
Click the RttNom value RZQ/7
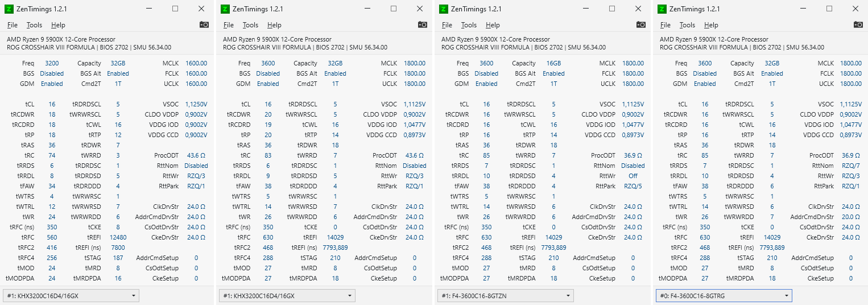coord(852,166)
